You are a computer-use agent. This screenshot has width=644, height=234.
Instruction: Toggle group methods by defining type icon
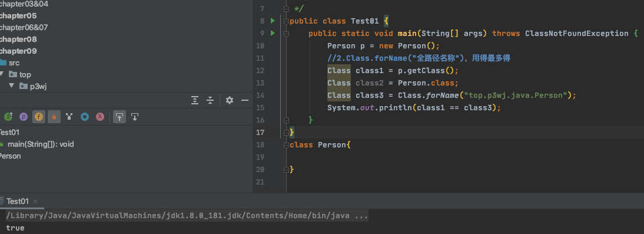[69, 117]
